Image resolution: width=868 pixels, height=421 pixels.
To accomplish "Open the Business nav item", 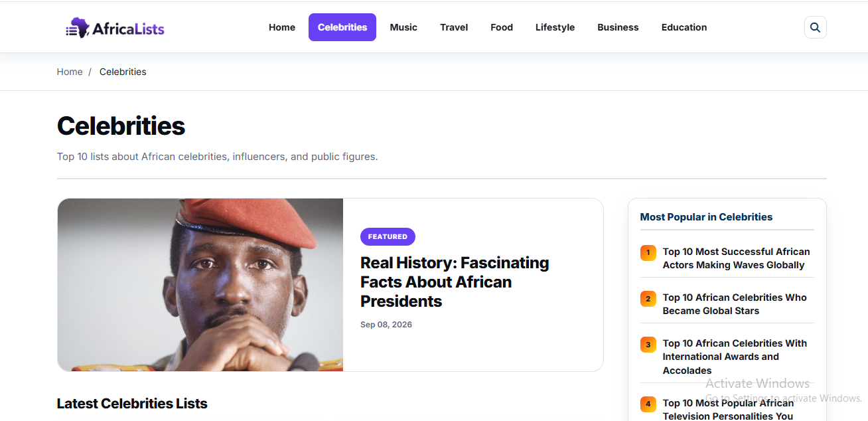I will point(618,27).
